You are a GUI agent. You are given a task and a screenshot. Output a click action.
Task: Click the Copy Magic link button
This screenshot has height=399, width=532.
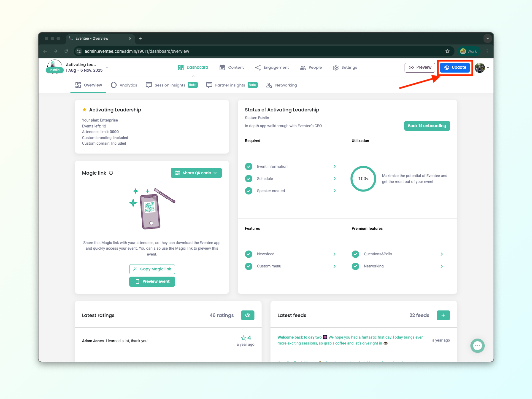[x=152, y=269]
